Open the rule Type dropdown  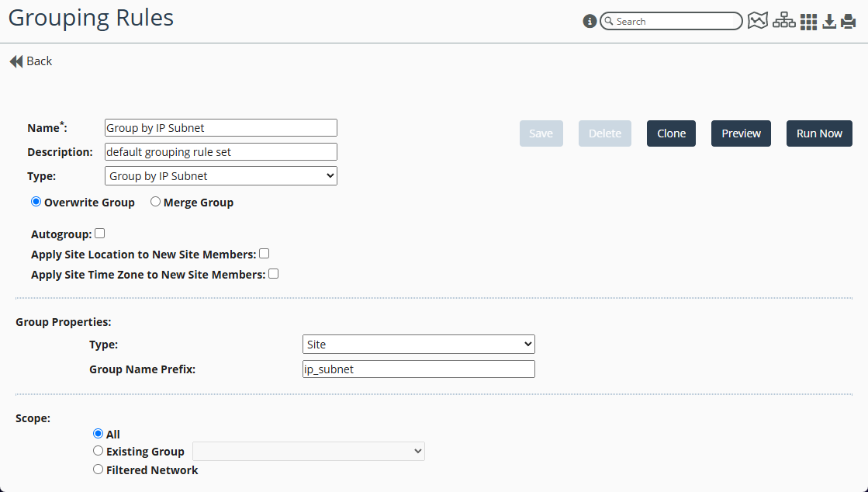point(220,176)
